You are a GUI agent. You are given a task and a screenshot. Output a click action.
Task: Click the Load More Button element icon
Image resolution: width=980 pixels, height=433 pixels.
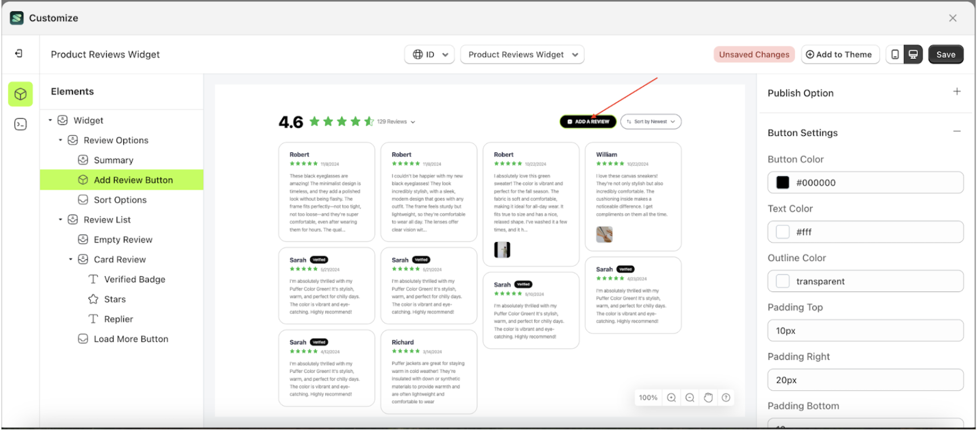pyautogui.click(x=83, y=339)
